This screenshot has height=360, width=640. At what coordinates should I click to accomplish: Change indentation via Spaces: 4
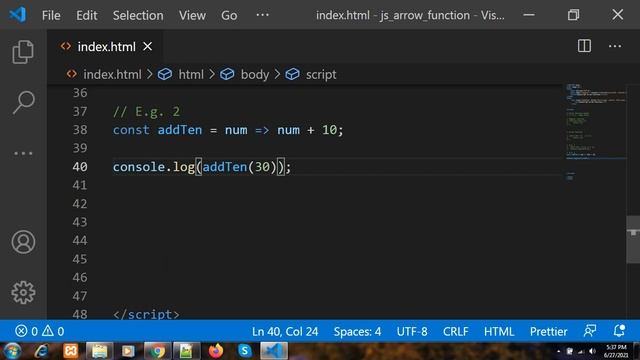357,331
